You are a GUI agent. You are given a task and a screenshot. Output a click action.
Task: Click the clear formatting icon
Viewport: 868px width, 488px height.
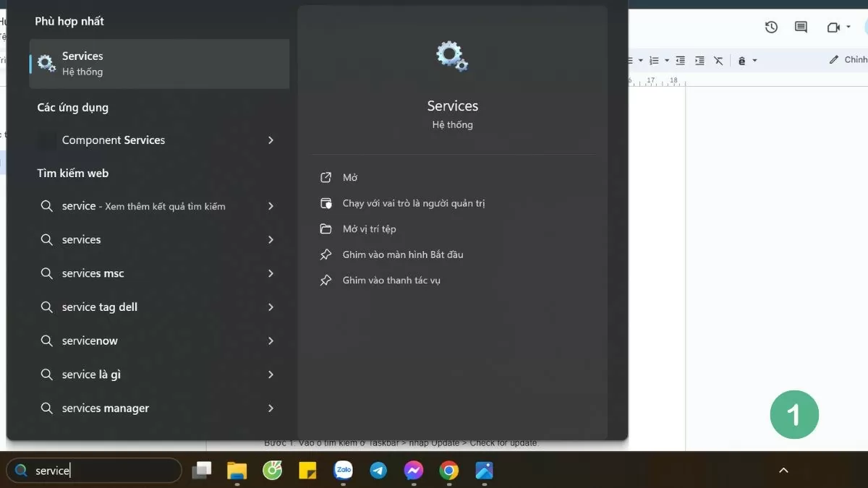[x=718, y=60]
